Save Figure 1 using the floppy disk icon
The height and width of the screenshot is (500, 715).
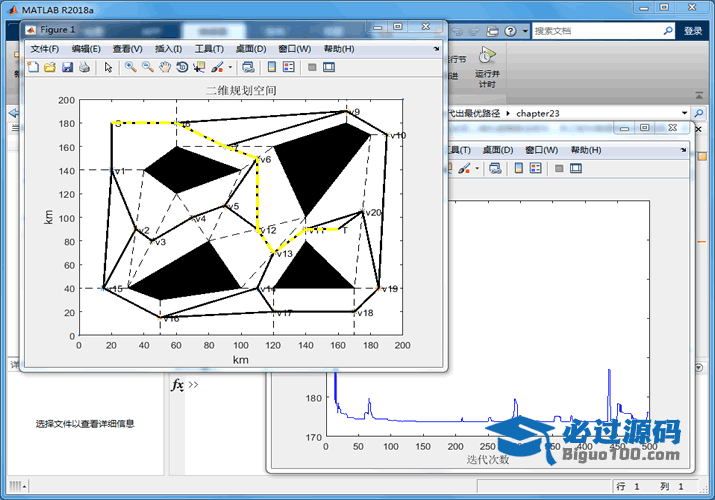[67, 67]
